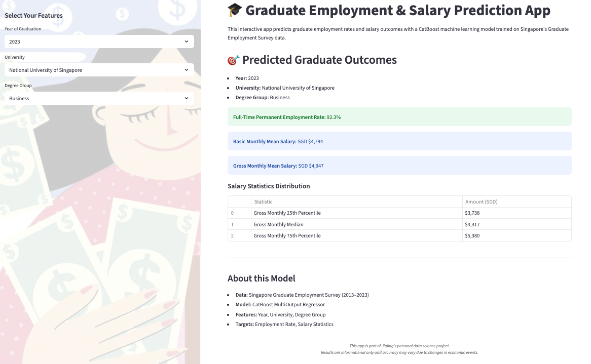Open the Year of Graduation dropdown
The image size is (591, 364).
[x=99, y=42]
